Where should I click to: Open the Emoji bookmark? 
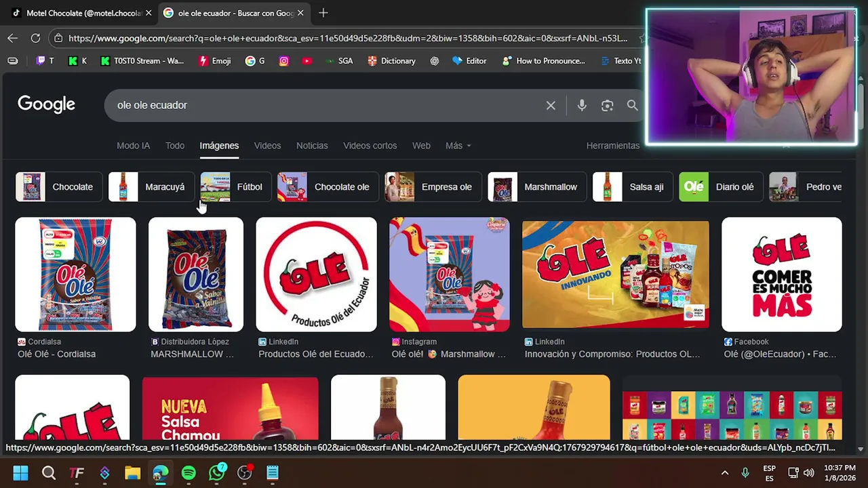[215, 61]
